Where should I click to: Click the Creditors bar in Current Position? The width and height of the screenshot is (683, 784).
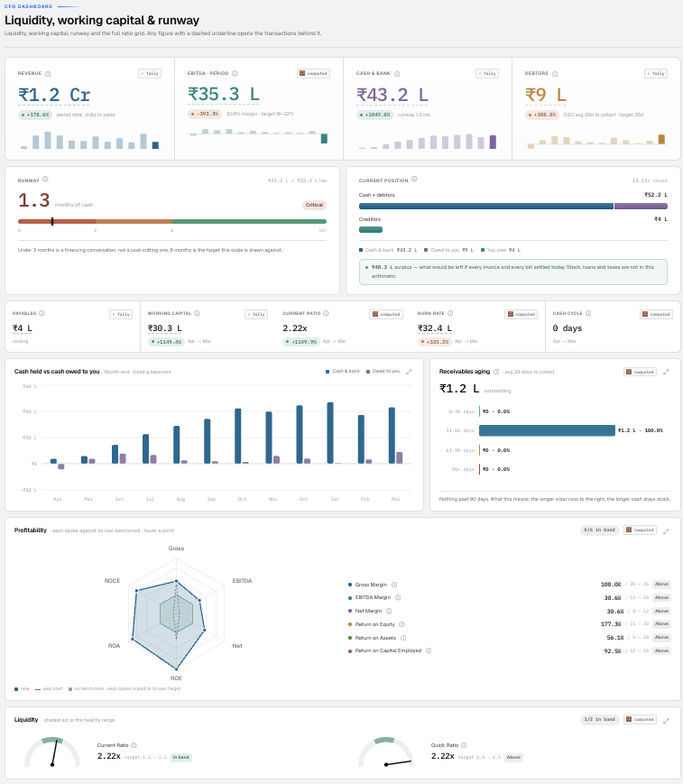pyautogui.click(x=371, y=229)
